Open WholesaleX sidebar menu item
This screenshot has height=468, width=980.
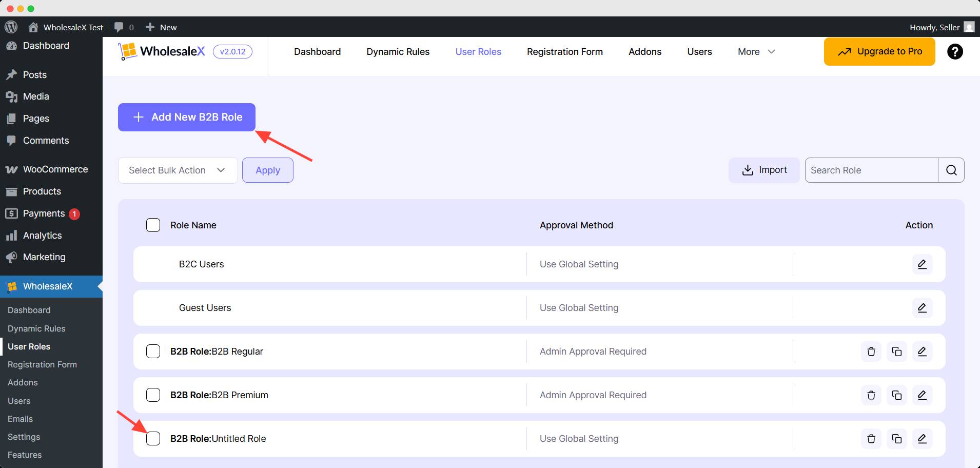tap(51, 286)
